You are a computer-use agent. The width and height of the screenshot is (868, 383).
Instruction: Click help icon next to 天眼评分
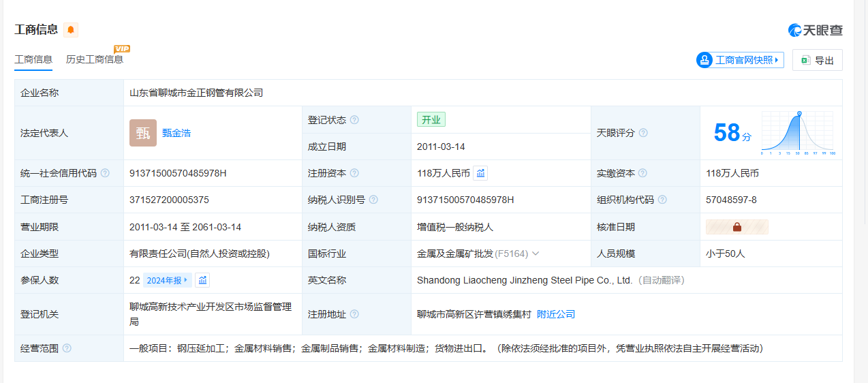click(x=643, y=133)
